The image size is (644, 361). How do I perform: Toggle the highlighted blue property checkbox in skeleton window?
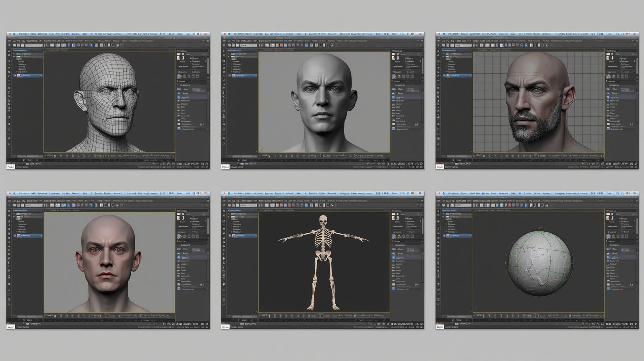click(x=394, y=257)
